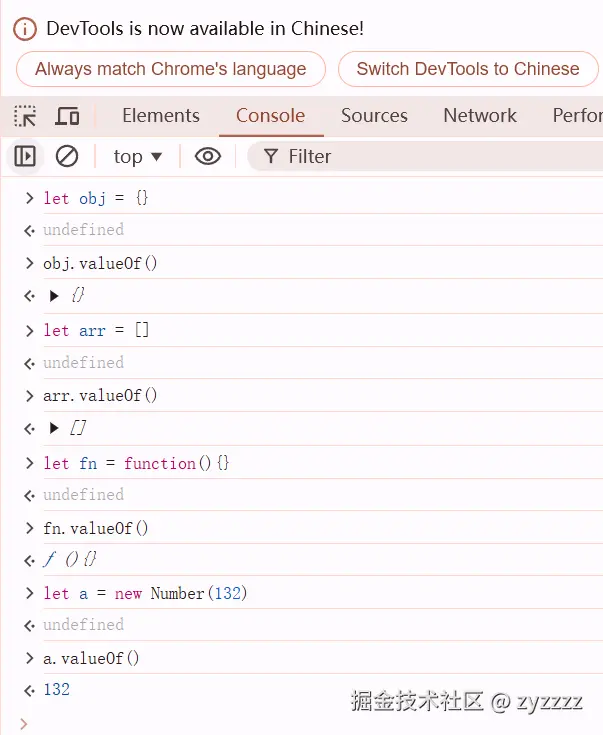Click the empty console prompt line
This screenshot has height=735, width=603.
(300, 722)
